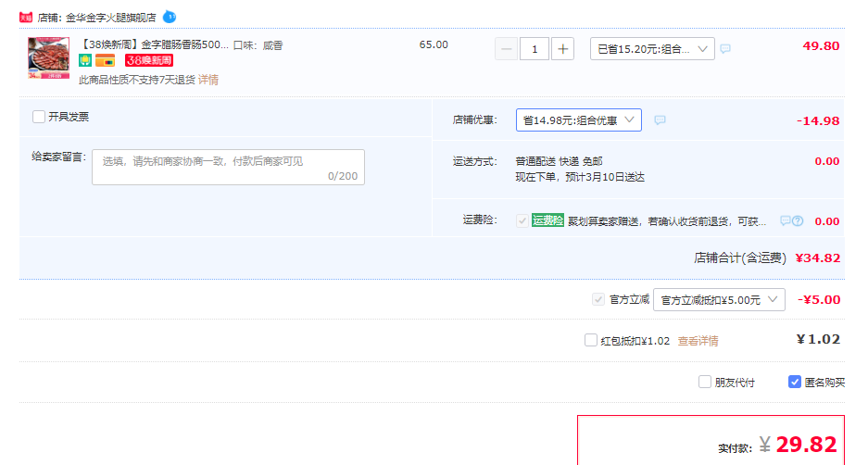Open the 省14.98元 store discount dropdown
Viewport: 868px width, 465px height.
[578, 120]
